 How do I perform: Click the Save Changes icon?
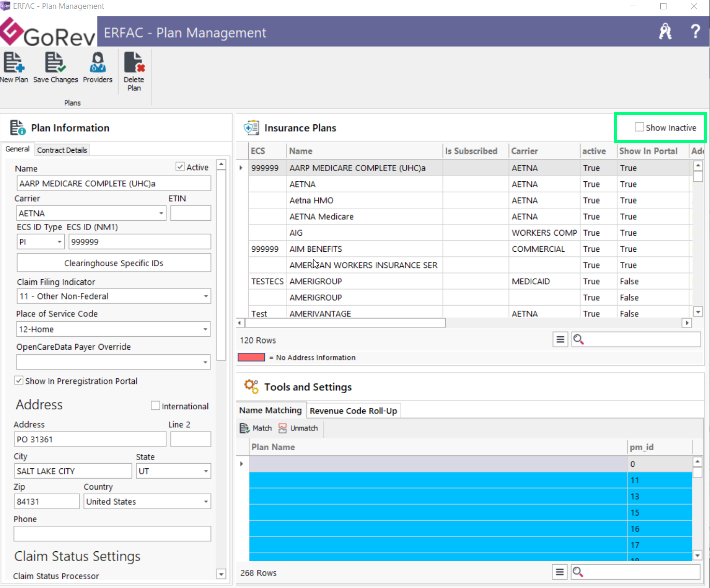[55, 62]
